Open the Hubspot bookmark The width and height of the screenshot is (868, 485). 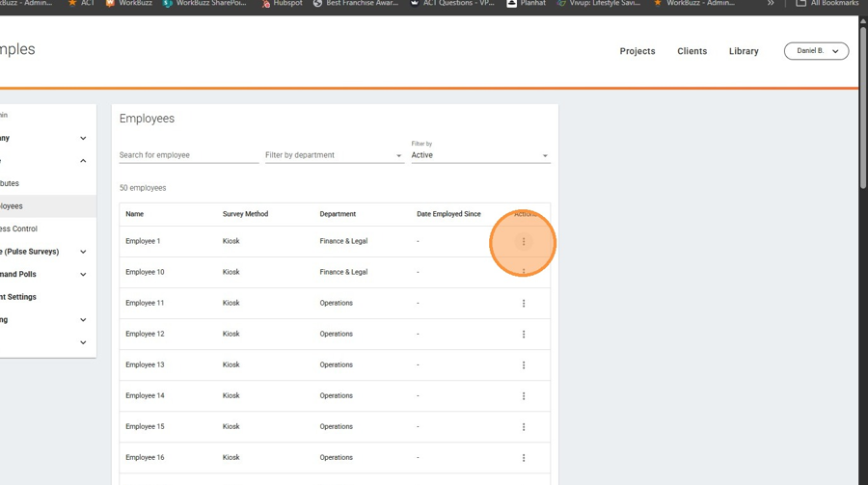pyautogui.click(x=282, y=3)
